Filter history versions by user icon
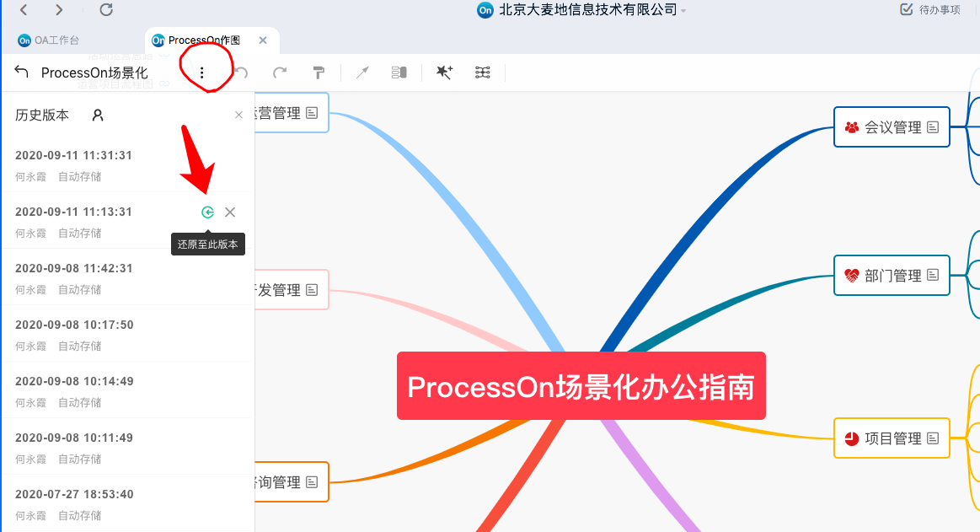The width and height of the screenshot is (980, 532). (98, 115)
